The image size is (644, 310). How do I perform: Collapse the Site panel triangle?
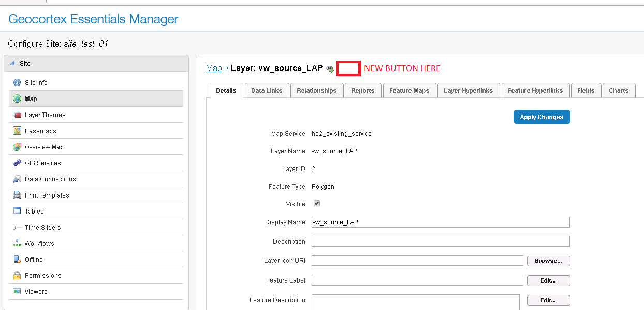tap(12, 63)
